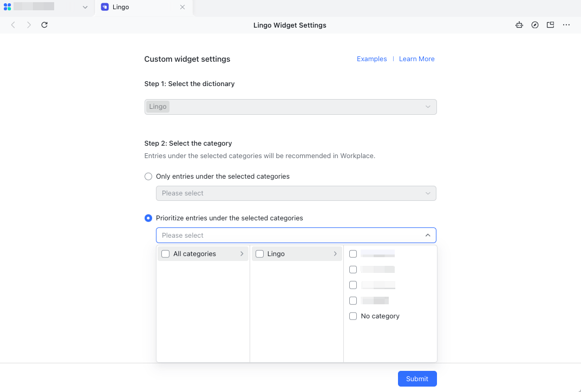Check the All categories checkbox
The image size is (581, 392).
[x=165, y=253]
